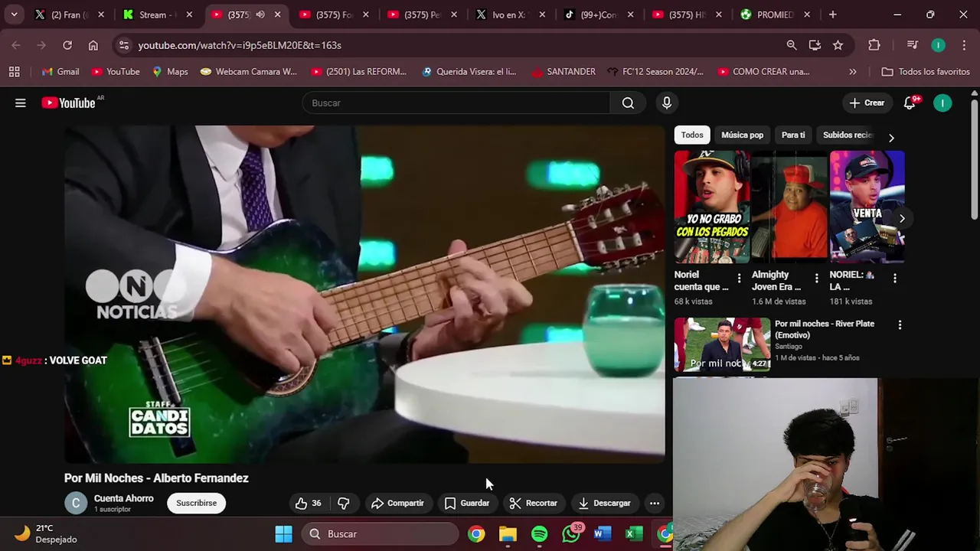Like the video with thumbs up
980x551 pixels.
click(308, 503)
